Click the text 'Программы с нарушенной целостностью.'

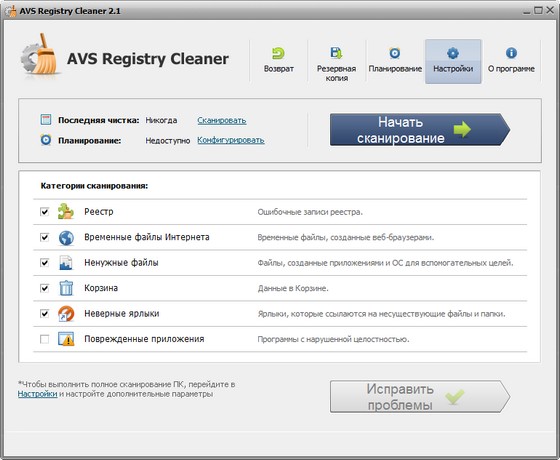pyautogui.click(x=333, y=339)
